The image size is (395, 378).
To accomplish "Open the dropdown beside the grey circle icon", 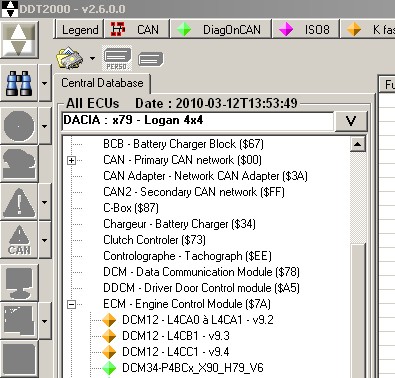I will tap(45, 126).
